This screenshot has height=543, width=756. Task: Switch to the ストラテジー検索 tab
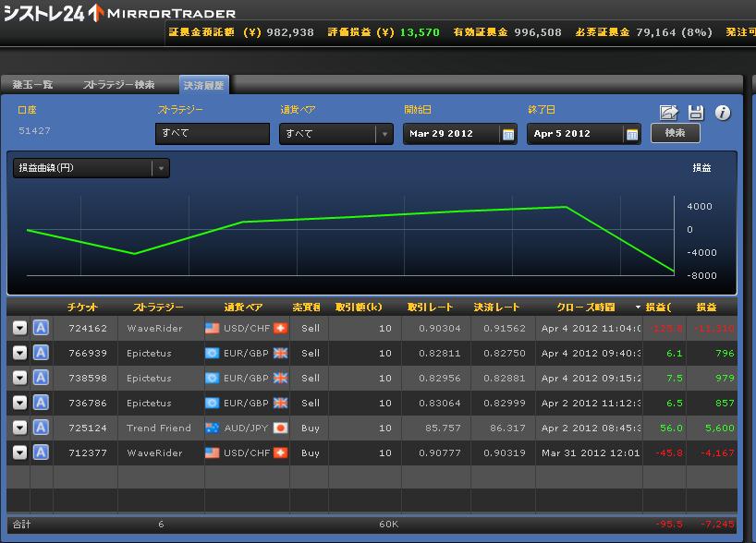(x=119, y=84)
